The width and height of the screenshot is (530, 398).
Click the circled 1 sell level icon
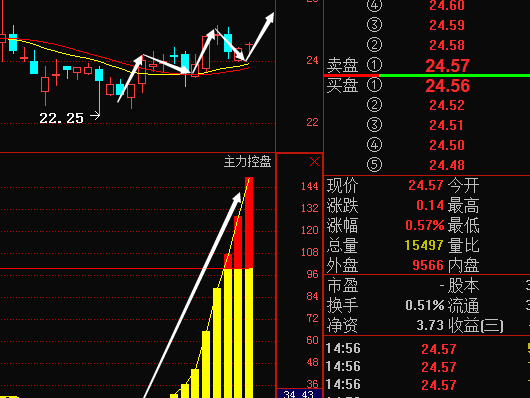point(374,65)
